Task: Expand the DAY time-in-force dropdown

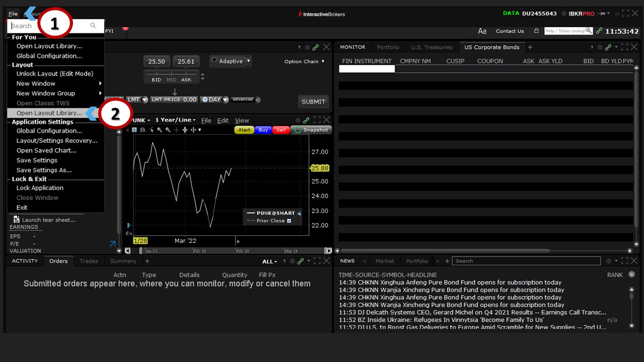Action: [x=225, y=100]
